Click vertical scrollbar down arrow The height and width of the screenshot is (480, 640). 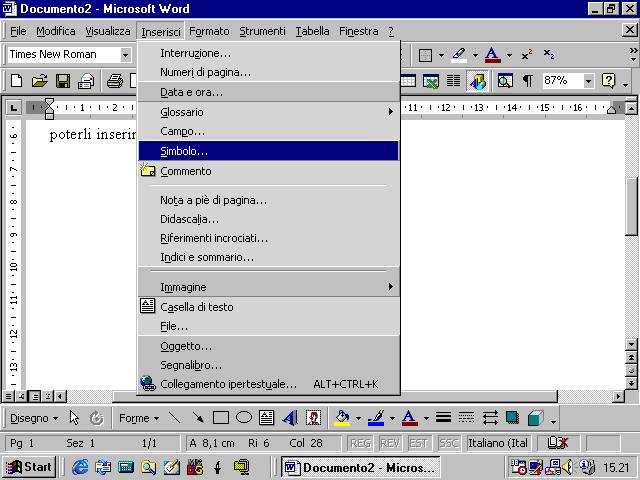tap(631, 344)
